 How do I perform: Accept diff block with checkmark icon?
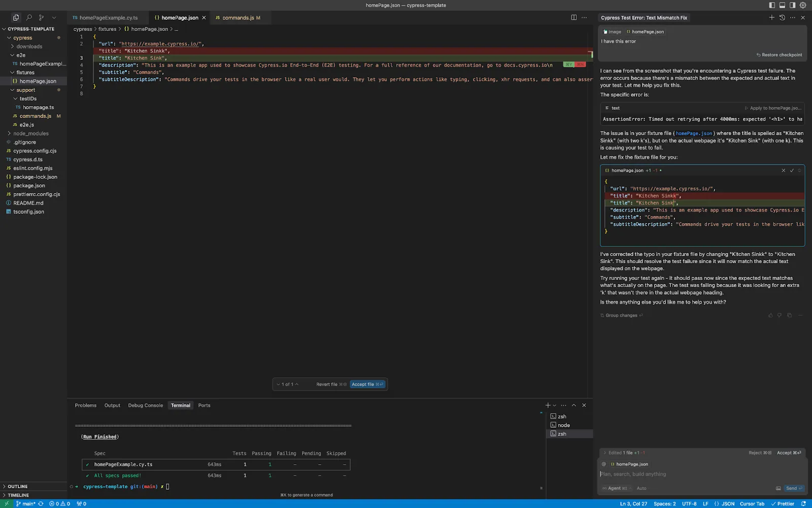click(x=792, y=171)
